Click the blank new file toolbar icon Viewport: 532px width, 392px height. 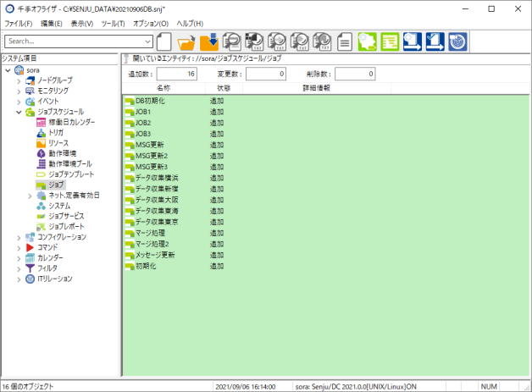[x=163, y=41]
